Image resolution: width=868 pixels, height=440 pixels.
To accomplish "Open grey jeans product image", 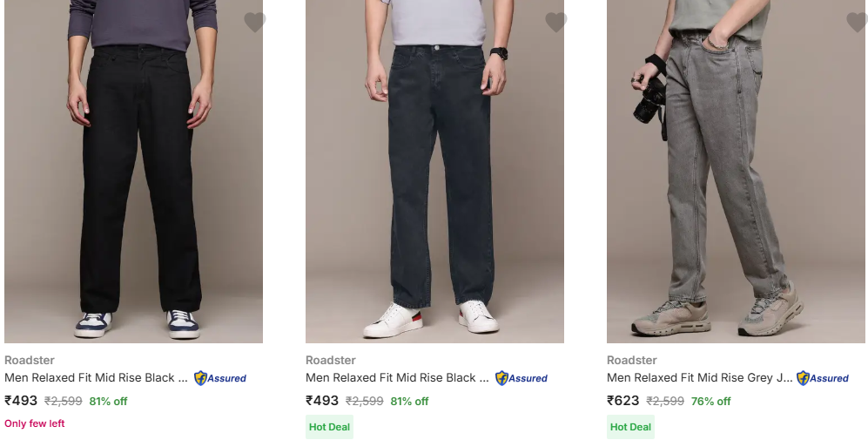I will point(736,174).
